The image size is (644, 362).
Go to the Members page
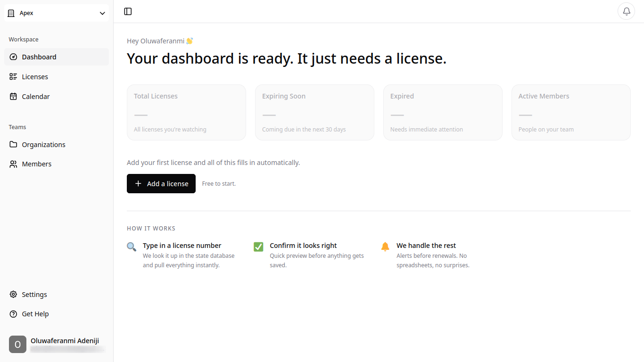point(36,164)
